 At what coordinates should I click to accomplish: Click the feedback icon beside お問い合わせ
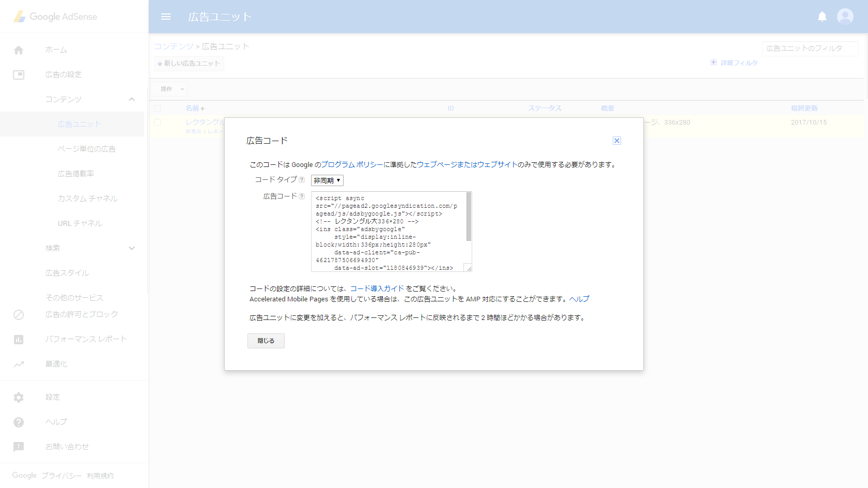coord(19,447)
